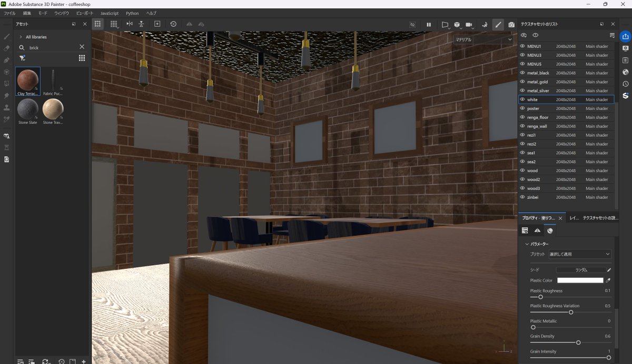Open the log clipboard icon in right sidebar
632x364 pixels.
point(625,60)
